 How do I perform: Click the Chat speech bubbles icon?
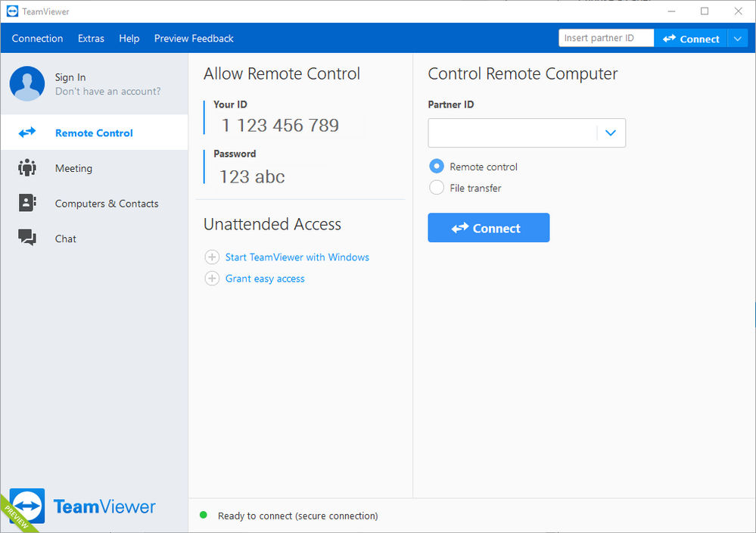coord(27,237)
